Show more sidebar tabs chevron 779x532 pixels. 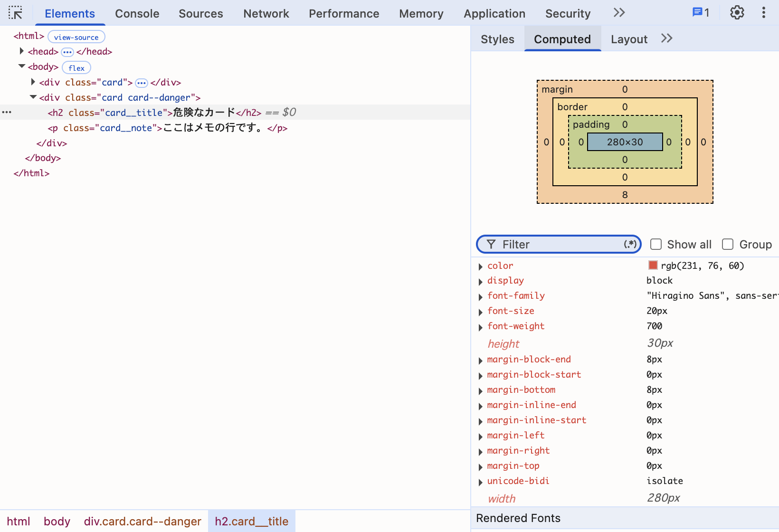click(x=666, y=38)
